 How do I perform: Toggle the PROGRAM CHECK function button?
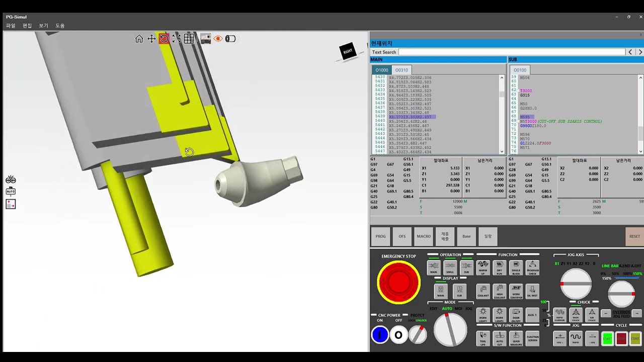532,267
